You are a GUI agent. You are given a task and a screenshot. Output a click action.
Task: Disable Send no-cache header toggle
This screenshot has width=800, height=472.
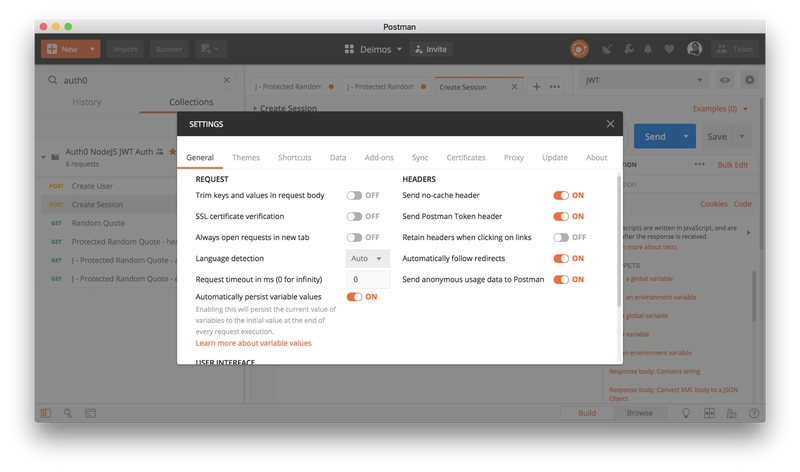click(x=561, y=195)
